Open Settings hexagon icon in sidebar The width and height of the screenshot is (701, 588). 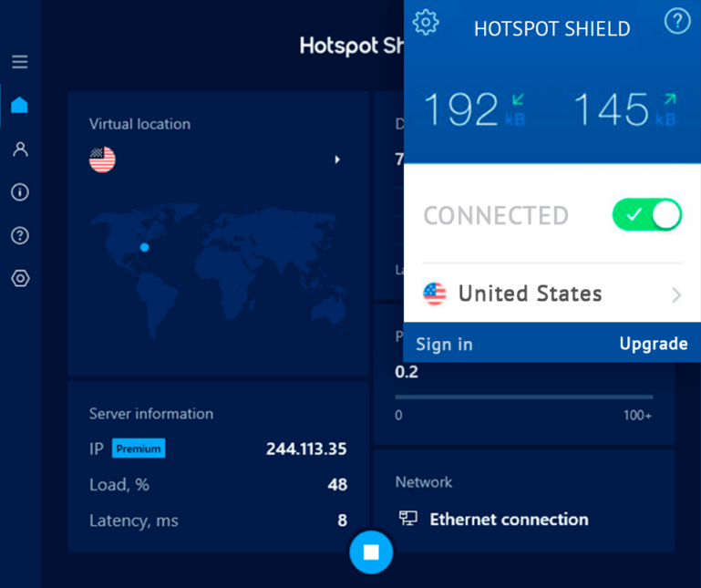pyautogui.click(x=20, y=278)
